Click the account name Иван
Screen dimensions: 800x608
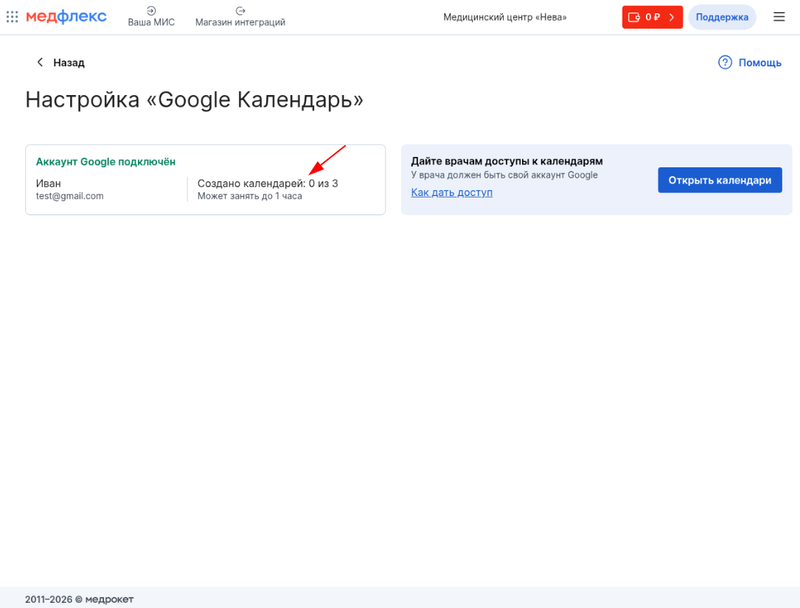tap(48, 183)
